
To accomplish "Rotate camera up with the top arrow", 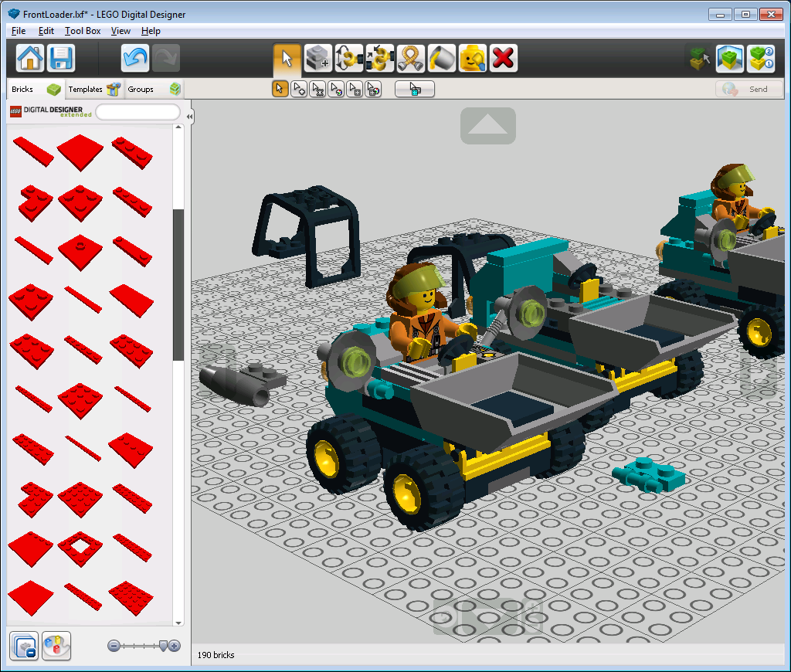I will click(x=488, y=126).
